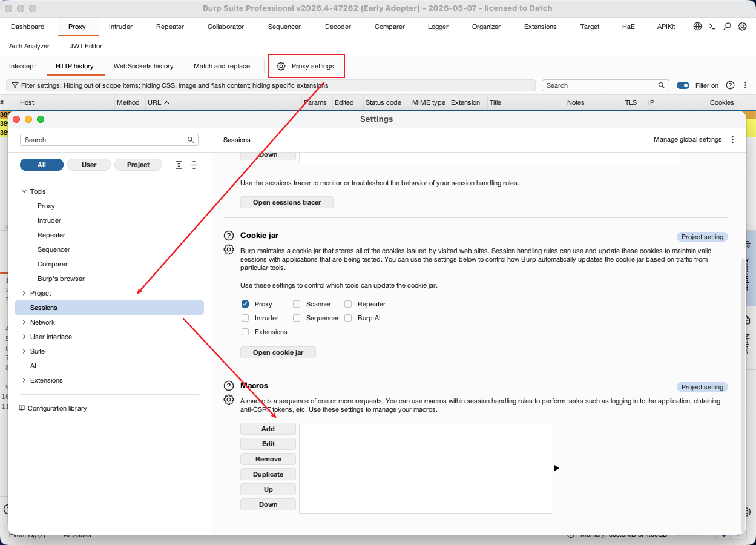This screenshot has height=545, width=756.
Task: Open the three-dot menu beside Filter on
Action: coord(746,85)
